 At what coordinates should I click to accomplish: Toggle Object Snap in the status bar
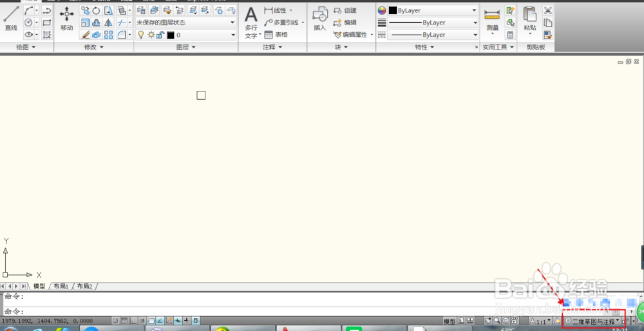151,320
